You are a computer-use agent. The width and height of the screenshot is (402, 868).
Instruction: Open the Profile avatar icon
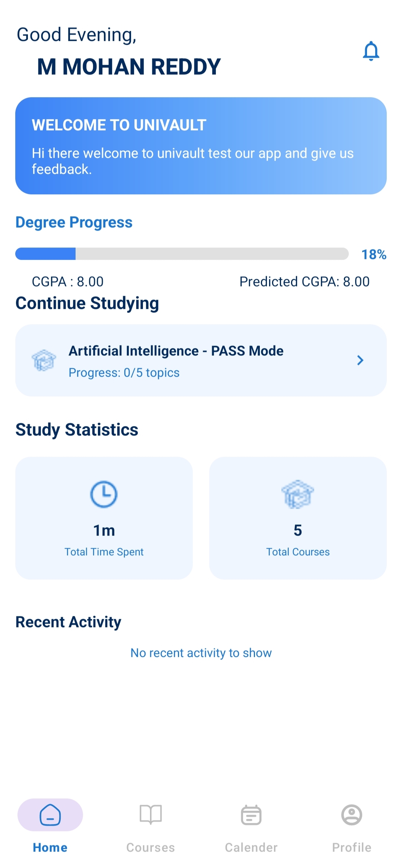pyautogui.click(x=352, y=815)
